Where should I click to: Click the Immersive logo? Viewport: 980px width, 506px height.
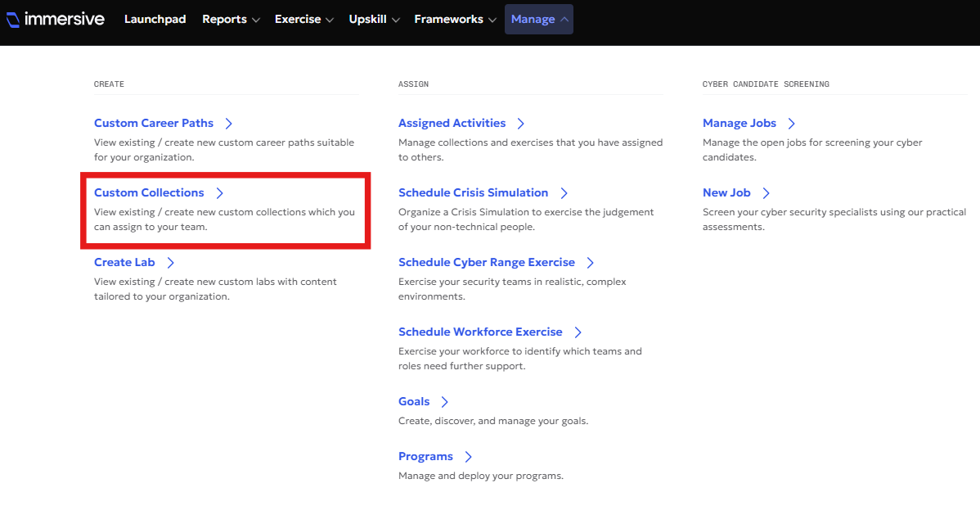pos(56,20)
